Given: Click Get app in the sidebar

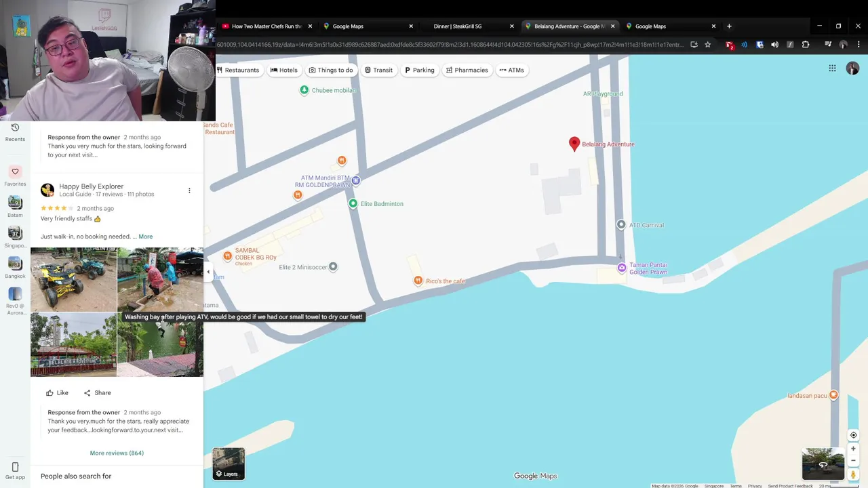Looking at the screenshot, I should tap(15, 471).
